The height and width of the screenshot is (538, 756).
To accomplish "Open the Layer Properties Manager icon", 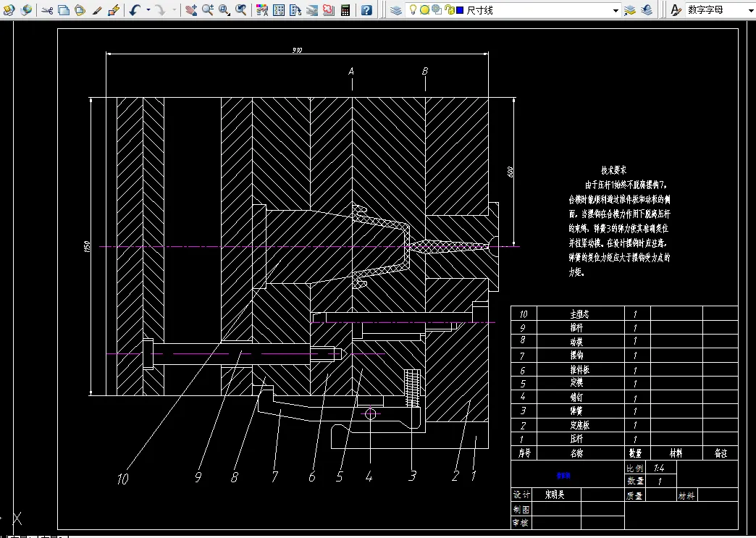I will tap(396, 9).
